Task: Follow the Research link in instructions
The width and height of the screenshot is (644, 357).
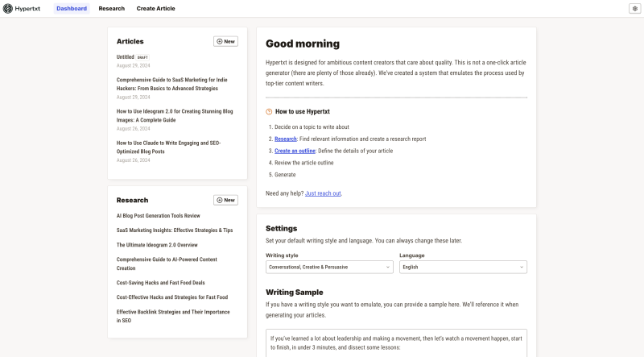Action: [x=286, y=139]
